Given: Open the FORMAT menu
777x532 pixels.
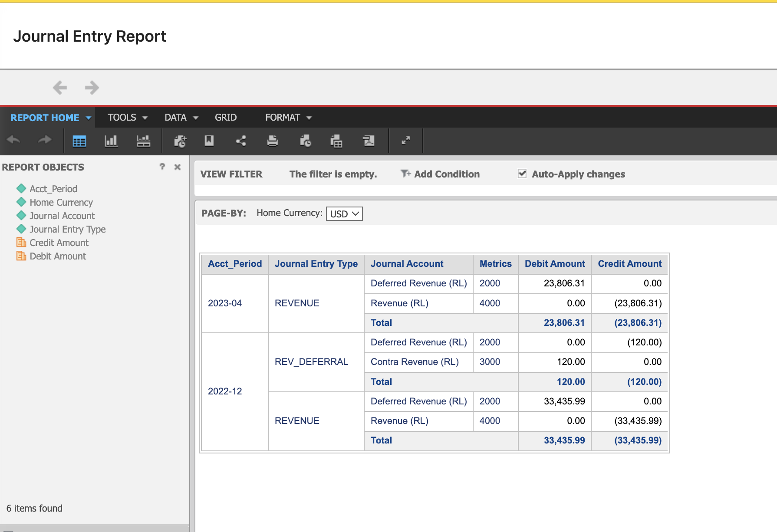Looking at the screenshot, I should point(288,118).
